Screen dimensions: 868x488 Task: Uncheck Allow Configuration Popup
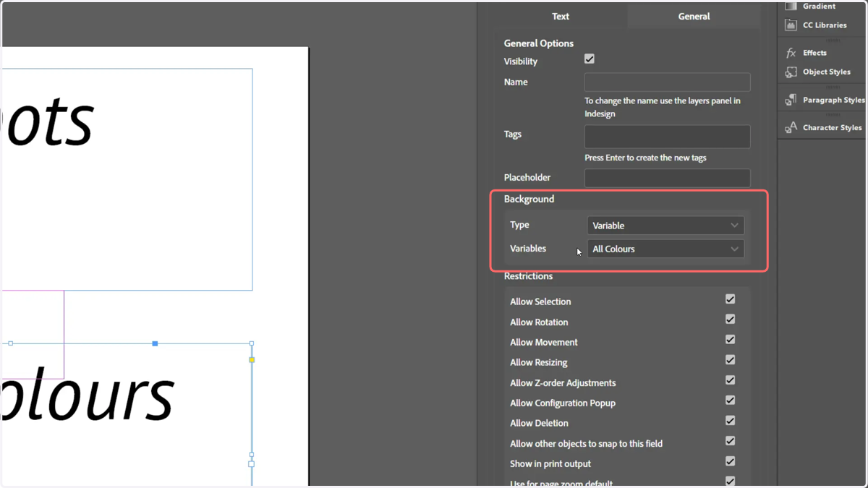tap(730, 401)
